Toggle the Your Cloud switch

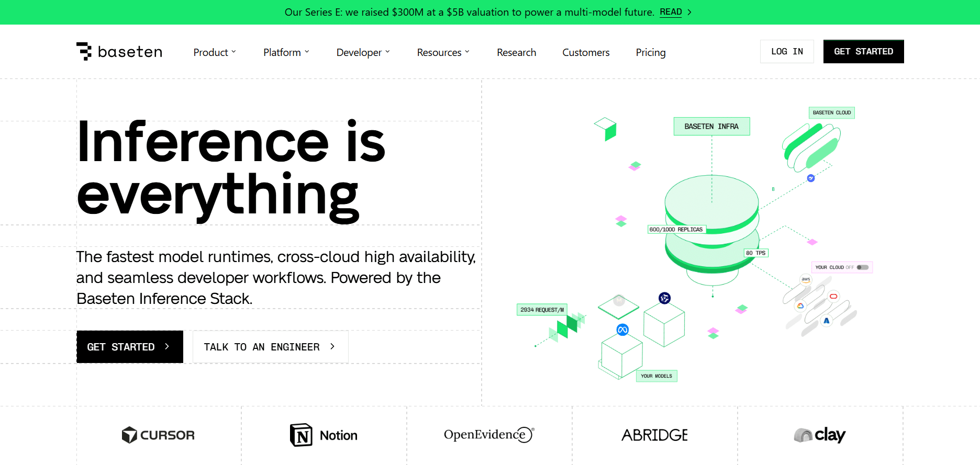(863, 267)
